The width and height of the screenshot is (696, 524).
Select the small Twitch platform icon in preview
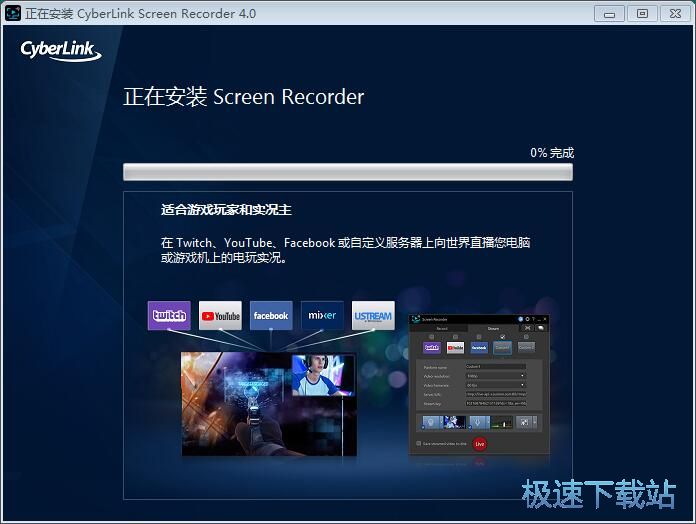[x=432, y=347]
